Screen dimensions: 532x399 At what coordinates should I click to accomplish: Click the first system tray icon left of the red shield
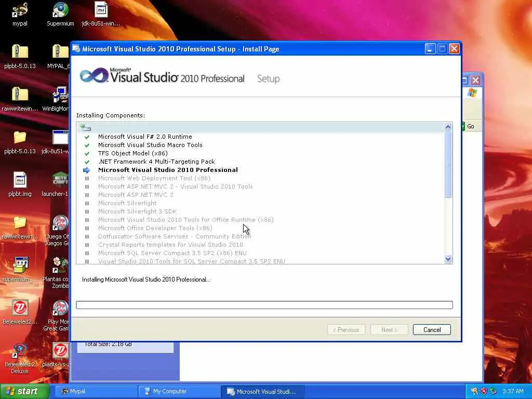(x=474, y=391)
